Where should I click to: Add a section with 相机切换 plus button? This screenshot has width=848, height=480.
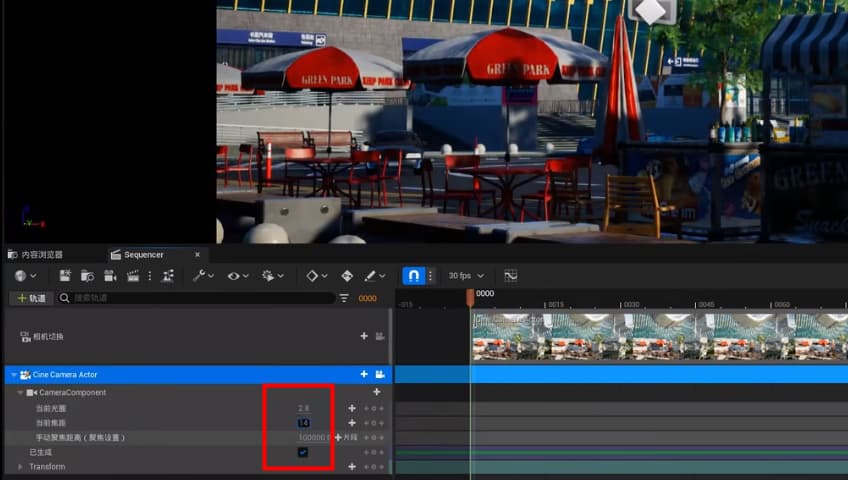point(364,336)
